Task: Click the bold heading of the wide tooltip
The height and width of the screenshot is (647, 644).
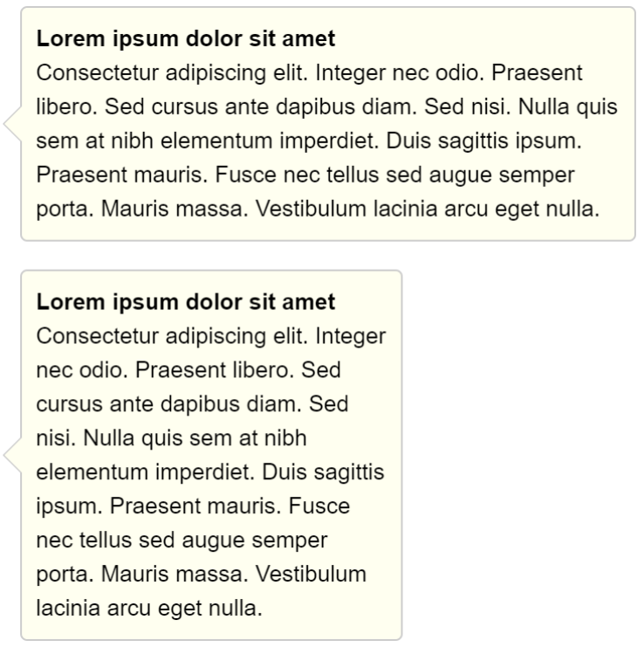Action: 186,38
